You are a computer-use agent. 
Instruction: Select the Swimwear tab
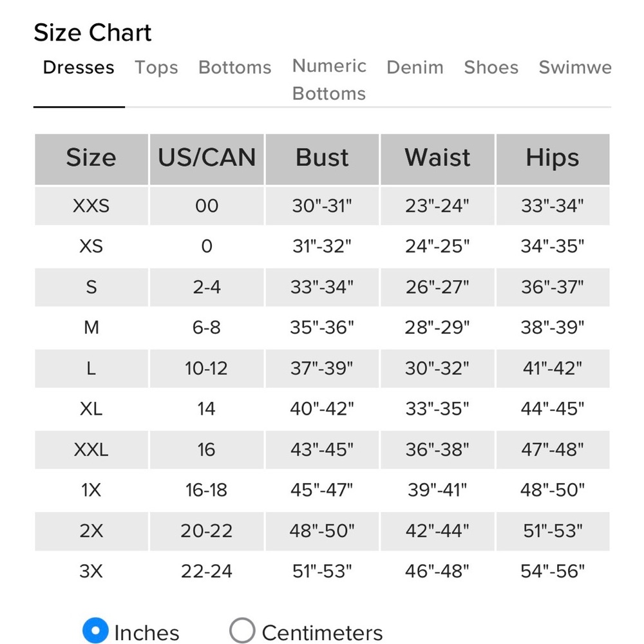(x=575, y=68)
